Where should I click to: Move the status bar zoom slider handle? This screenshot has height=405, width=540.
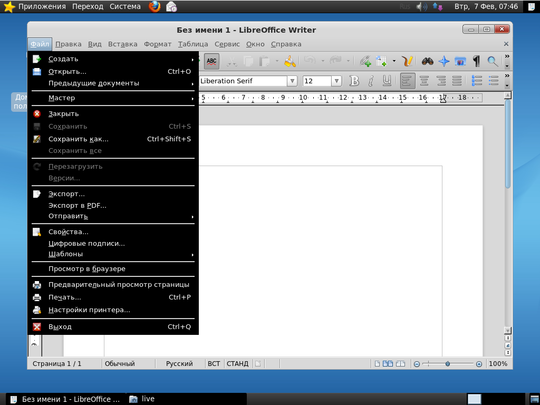point(447,364)
